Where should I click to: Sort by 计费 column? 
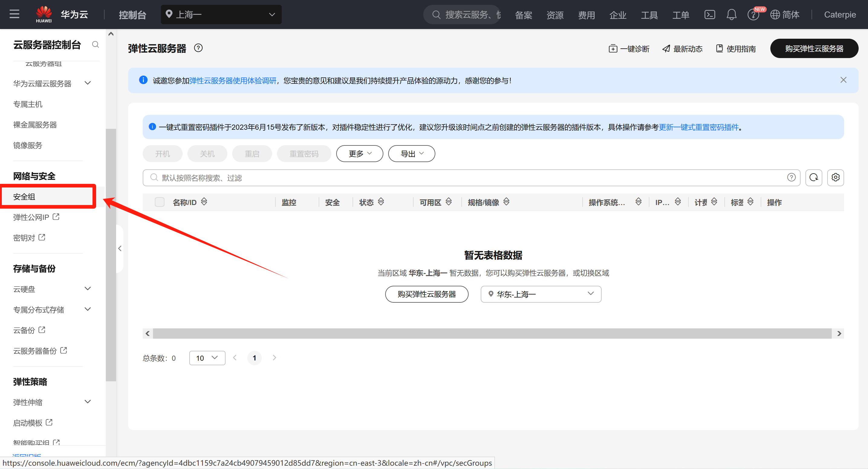[714, 202]
